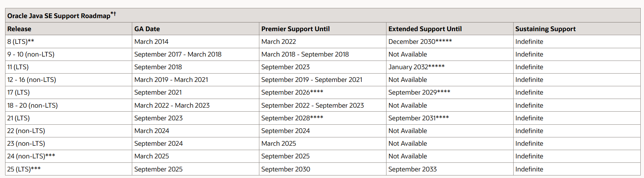Select the "Premier Support Until" column header

pos(295,29)
